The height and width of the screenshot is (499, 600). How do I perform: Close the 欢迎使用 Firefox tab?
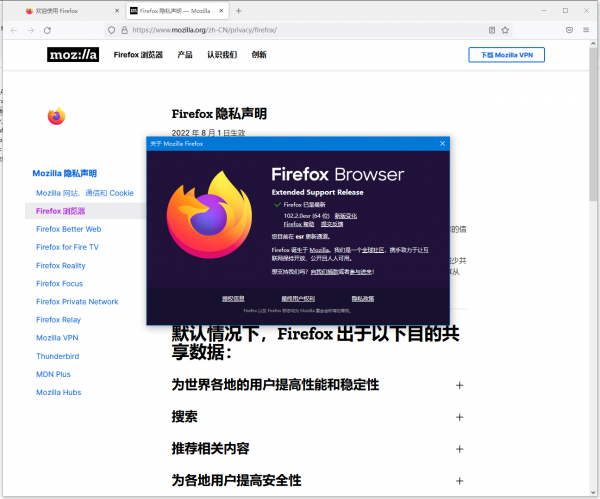[117, 11]
